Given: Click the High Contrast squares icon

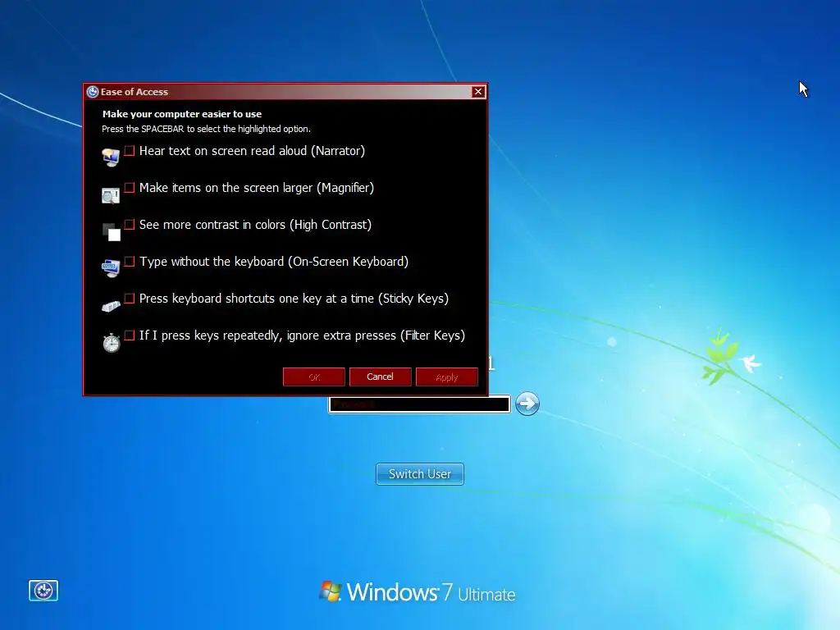Looking at the screenshot, I should [x=112, y=232].
